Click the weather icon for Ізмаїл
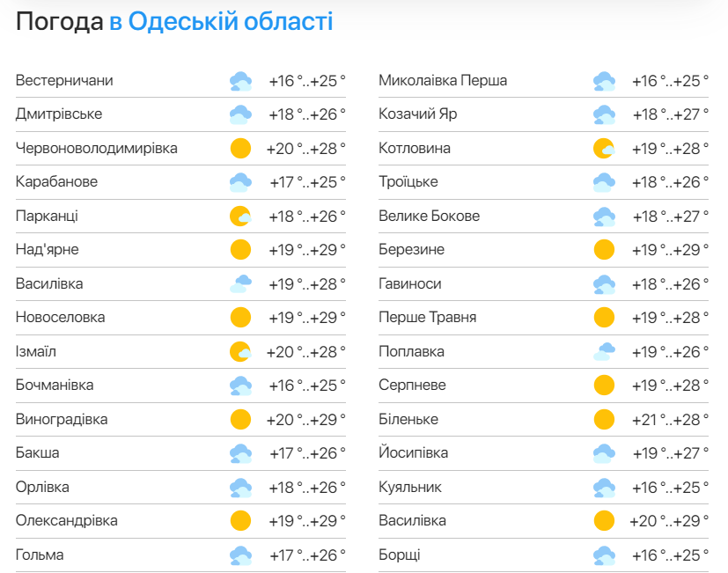The image size is (728, 573). (240, 352)
